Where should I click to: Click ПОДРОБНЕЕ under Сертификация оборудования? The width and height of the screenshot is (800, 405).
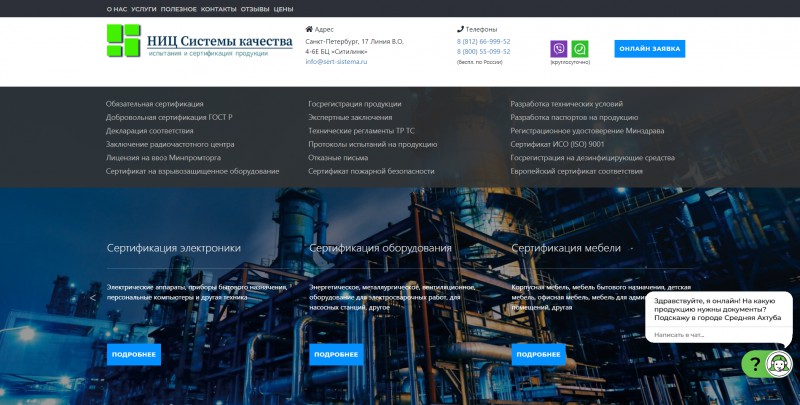[x=336, y=355]
